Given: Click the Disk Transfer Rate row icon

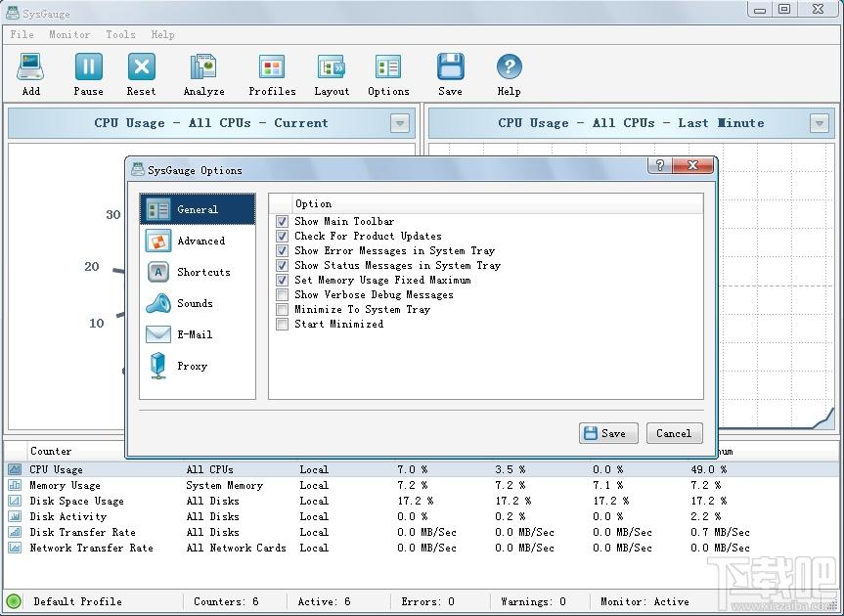Looking at the screenshot, I should tap(15, 532).
